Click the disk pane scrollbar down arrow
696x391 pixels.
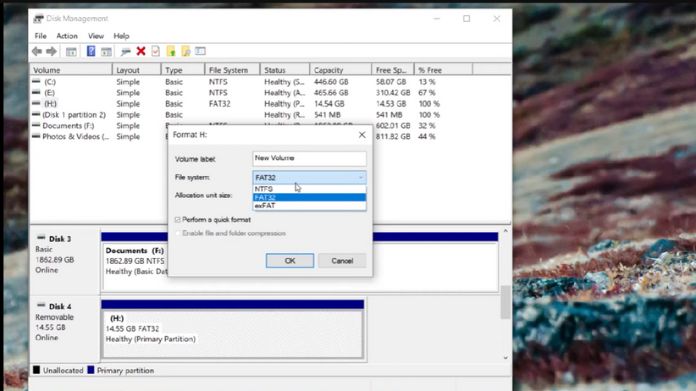tap(505, 358)
